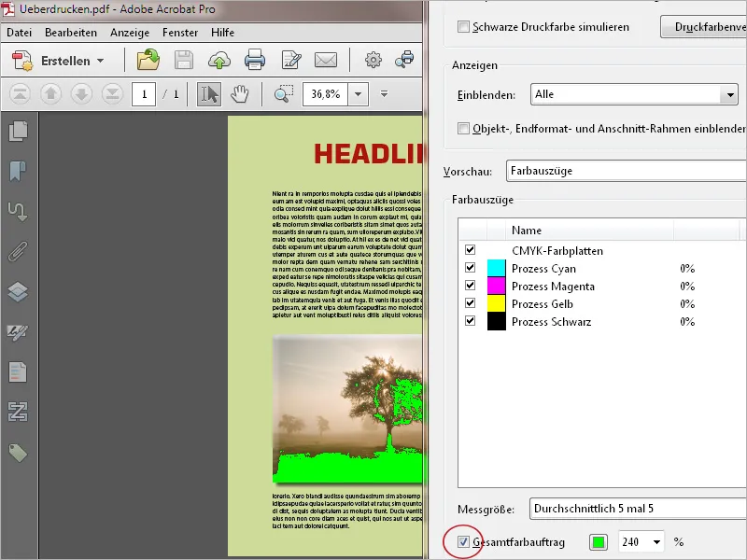
Task: Open the Anzeige menu
Action: click(130, 33)
